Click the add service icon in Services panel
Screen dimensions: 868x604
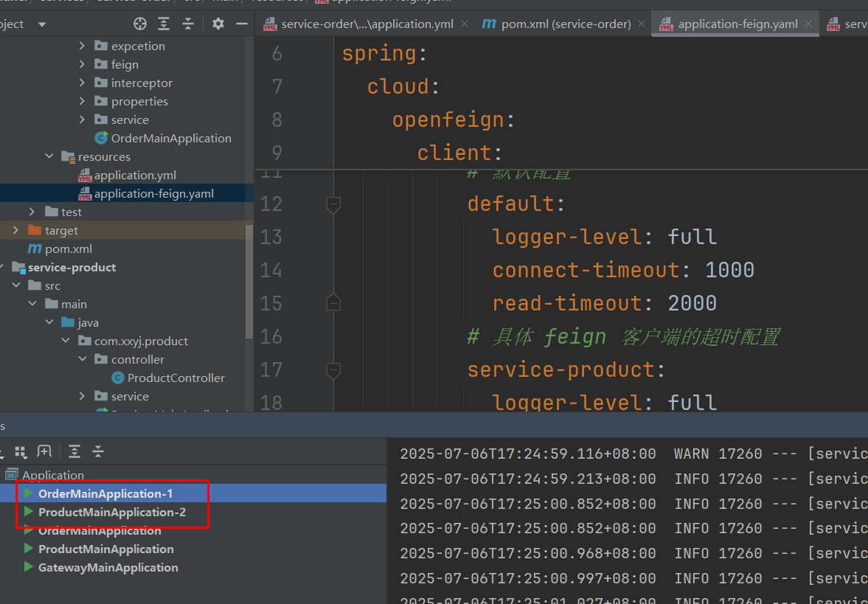click(44, 451)
